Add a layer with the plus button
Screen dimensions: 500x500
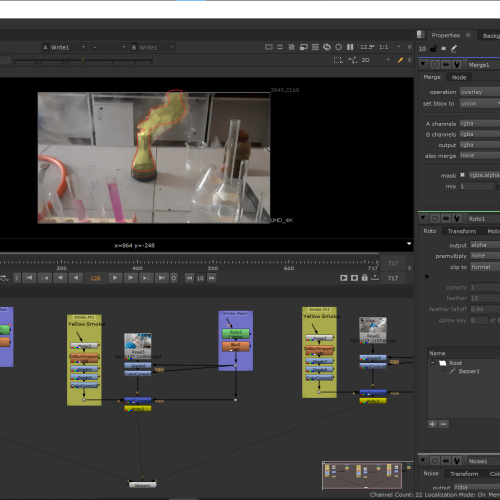click(x=432, y=424)
